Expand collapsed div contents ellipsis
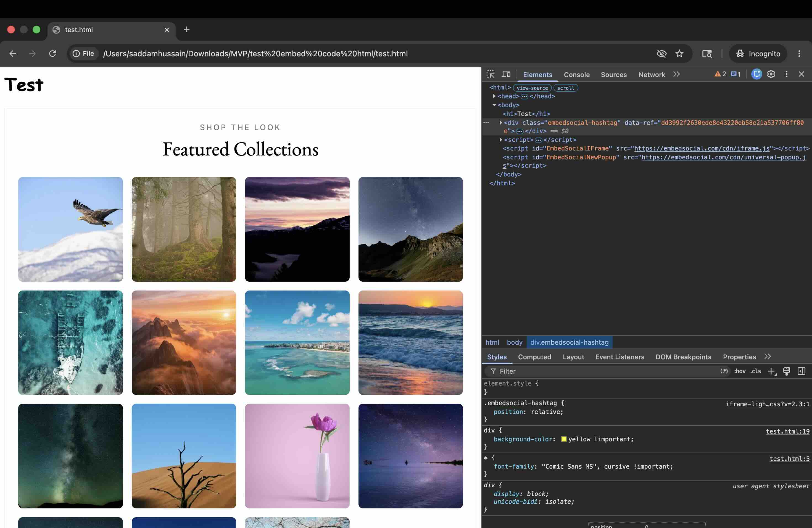 (520, 131)
